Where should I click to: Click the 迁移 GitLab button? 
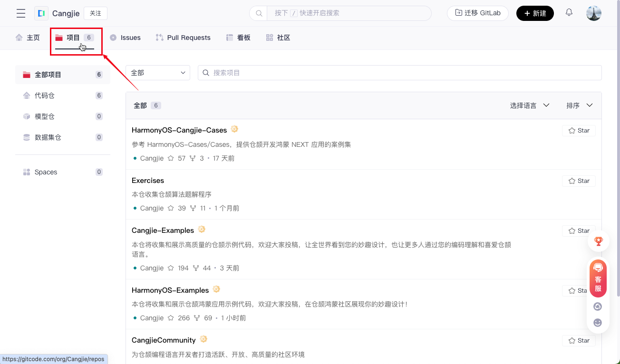477,13
